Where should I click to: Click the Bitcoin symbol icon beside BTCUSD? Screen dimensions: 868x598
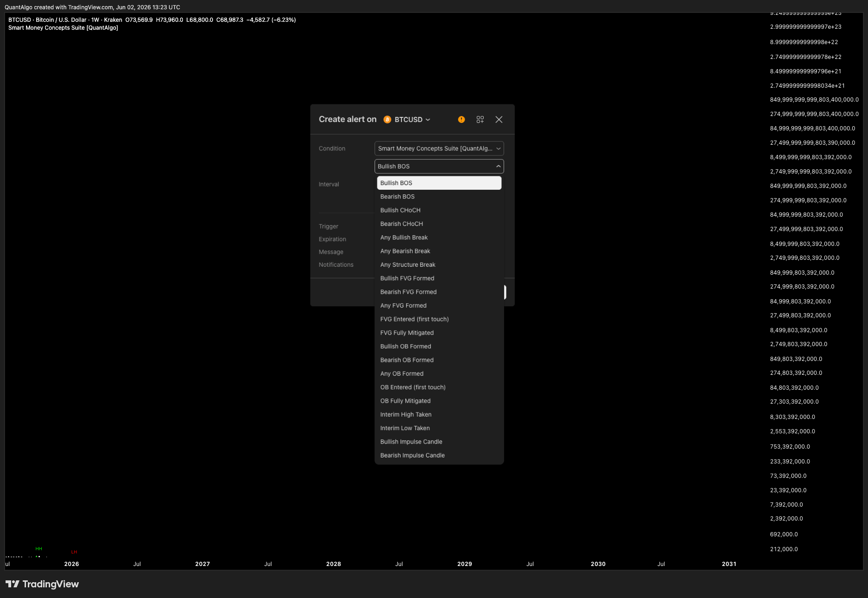pos(387,120)
